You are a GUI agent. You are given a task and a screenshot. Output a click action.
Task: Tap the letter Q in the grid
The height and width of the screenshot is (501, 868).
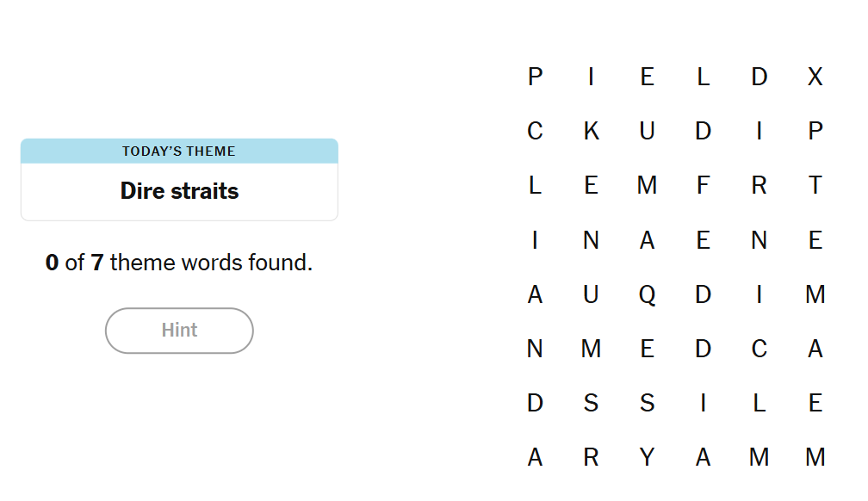click(647, 294)
